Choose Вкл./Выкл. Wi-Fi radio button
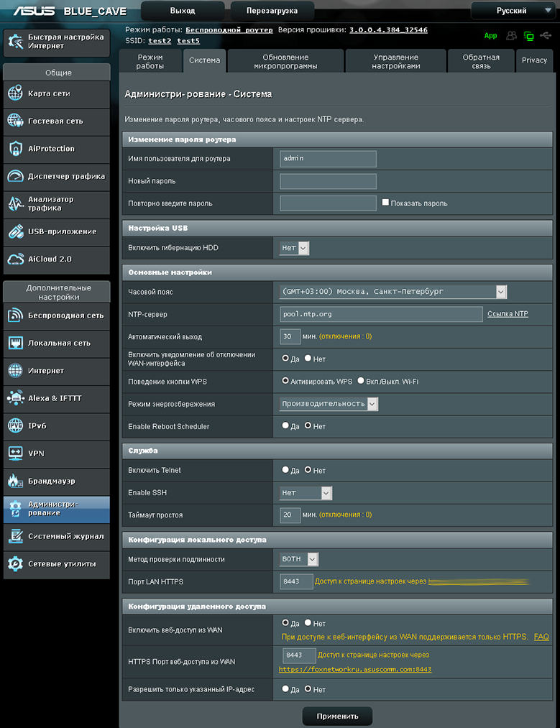 tap(361, 381)
